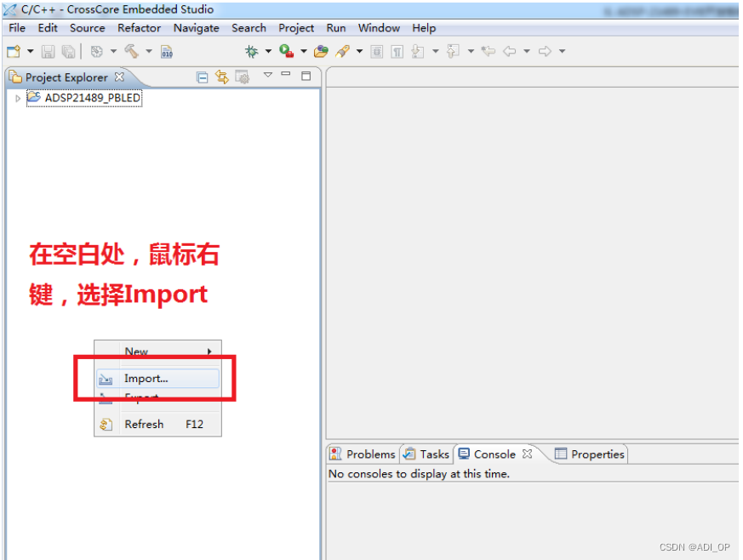The height and width of the screenshot is (560, 743).
Task: Open the File menu
Action: [x=17, y=28]
